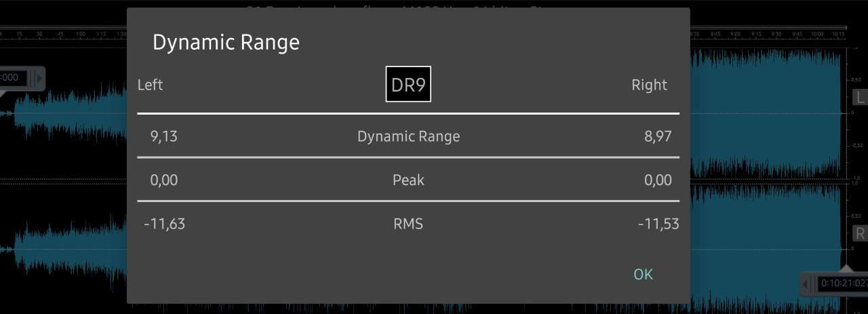Toggle the L channel button
Viewport: 868px width, 314px height.
coord(860,98)
